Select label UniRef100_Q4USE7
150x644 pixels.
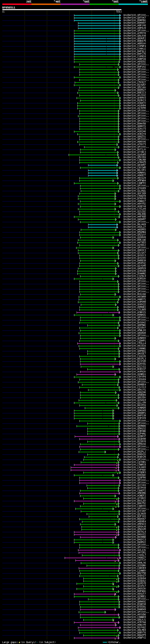[x=135, y=354]
